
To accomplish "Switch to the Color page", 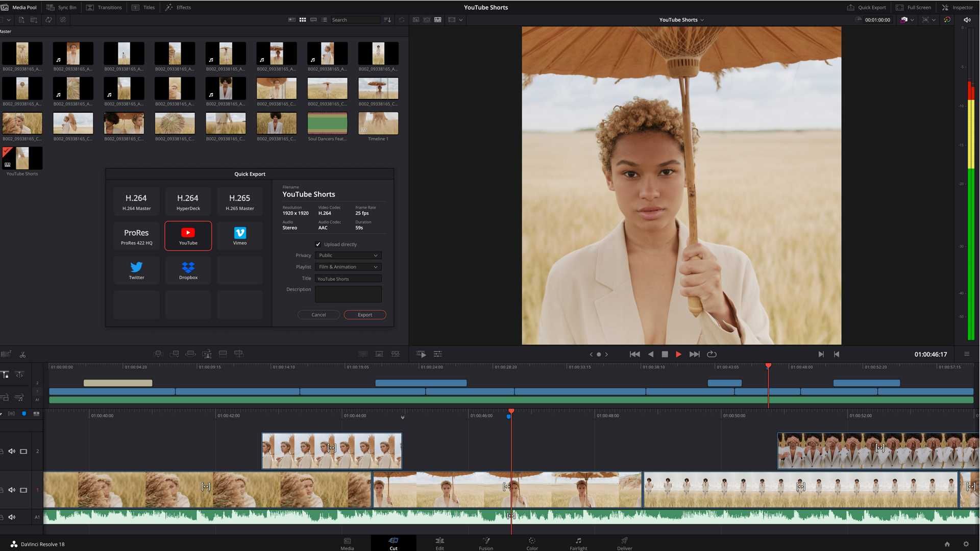I will pyautogui.click(x=531, y=543).
